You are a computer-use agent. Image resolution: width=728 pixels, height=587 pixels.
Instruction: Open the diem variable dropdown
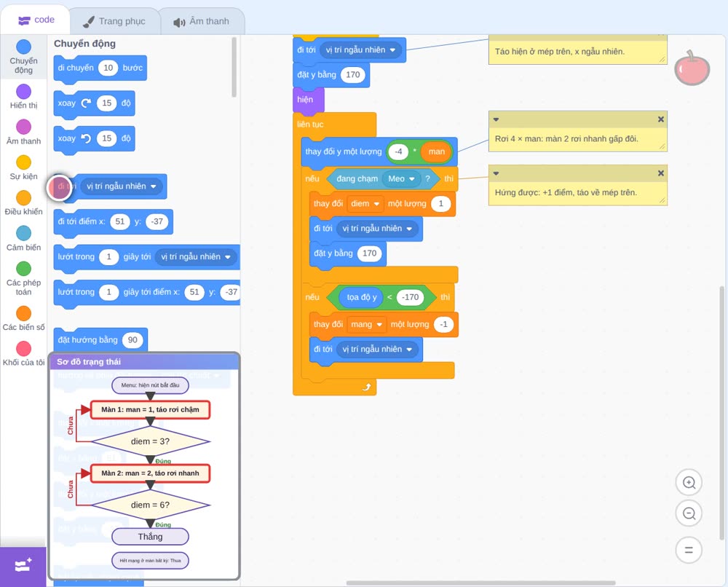(x=365, y=203)
